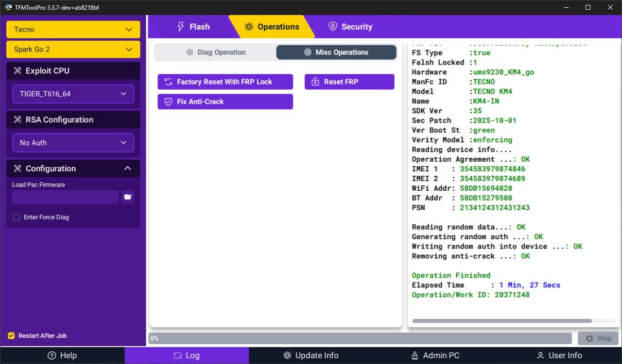Screen dimensions: 622x364
Task: Switch to the Flash tab
Action: [193, 27]
